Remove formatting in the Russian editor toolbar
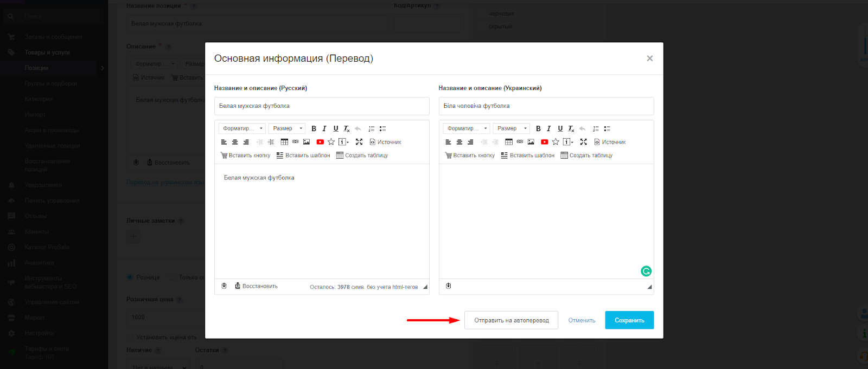The height and width of the screenshot is (369, 868). click(347, 128)
